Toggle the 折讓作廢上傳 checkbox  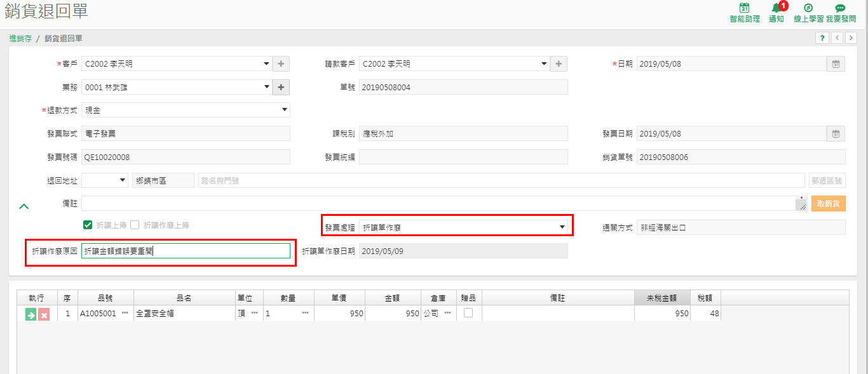tap(135, 225)
